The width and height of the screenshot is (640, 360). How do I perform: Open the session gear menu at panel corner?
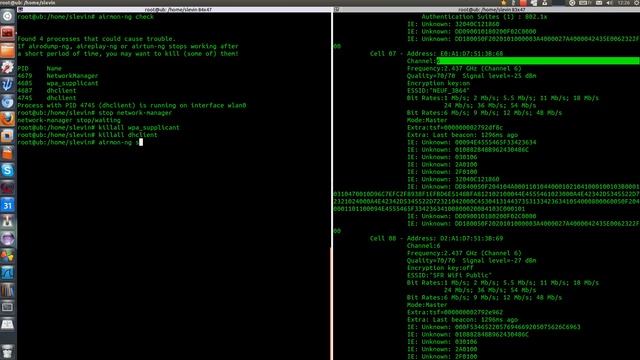click(x=637, y=3)
